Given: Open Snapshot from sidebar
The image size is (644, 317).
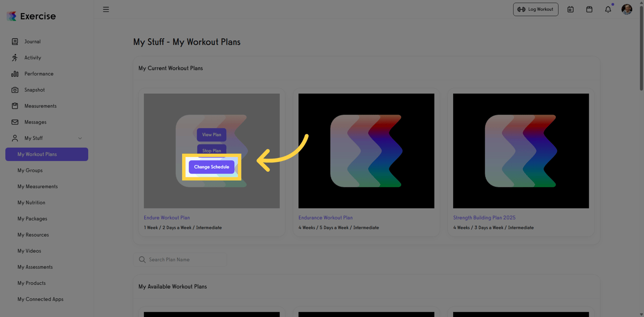Looking at the screenshot, I should pos(34,90).
